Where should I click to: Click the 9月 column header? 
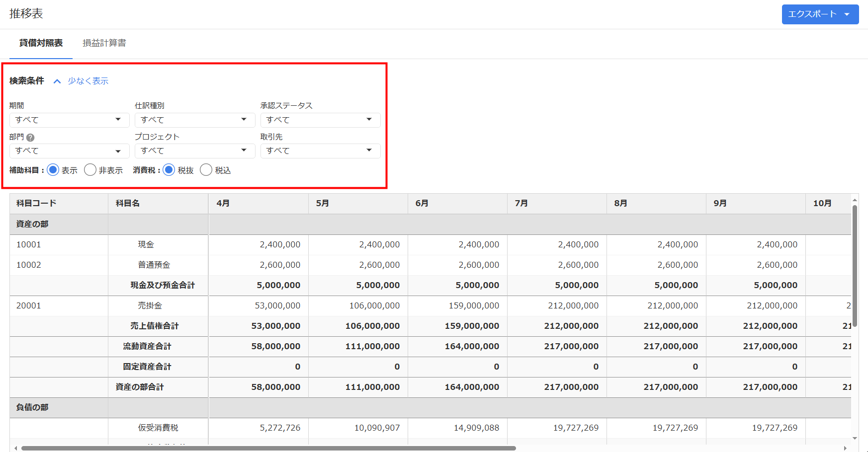pyautogui.click(x=756, y=204)
